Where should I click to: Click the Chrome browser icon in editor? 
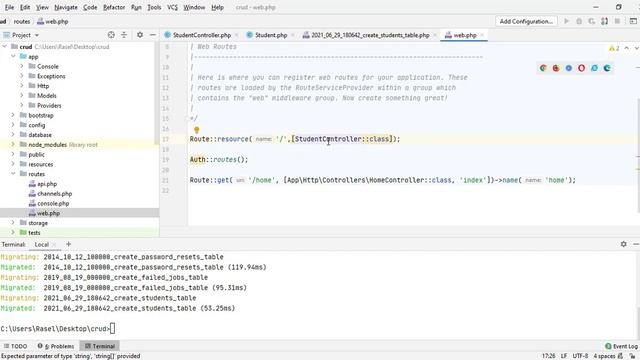point(543,68)
